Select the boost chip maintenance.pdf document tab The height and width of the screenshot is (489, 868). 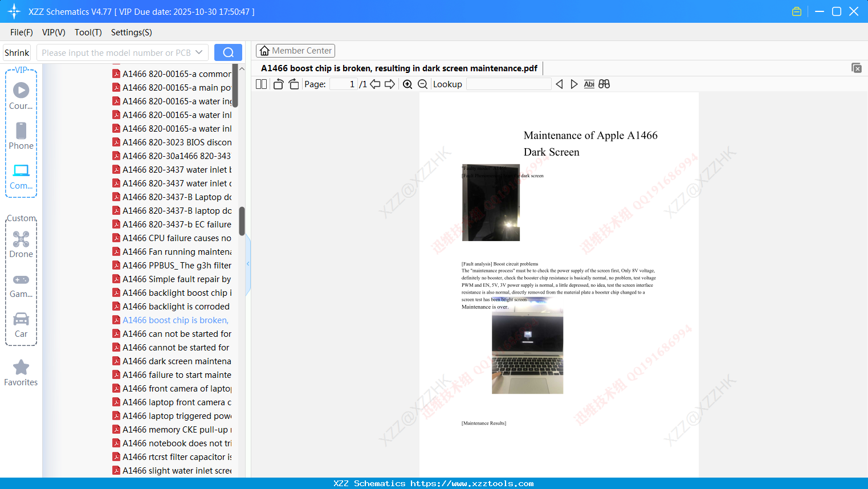(x=399, y=68)
